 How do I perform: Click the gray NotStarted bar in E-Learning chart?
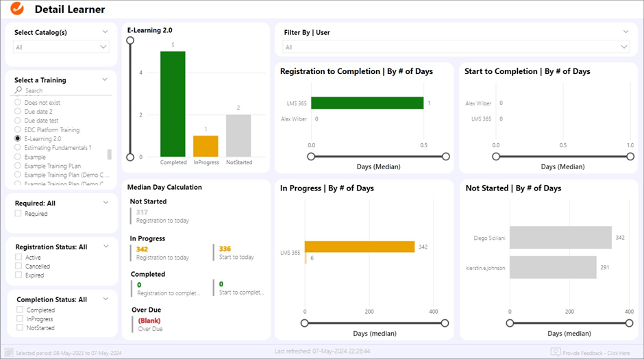(239, 136)
